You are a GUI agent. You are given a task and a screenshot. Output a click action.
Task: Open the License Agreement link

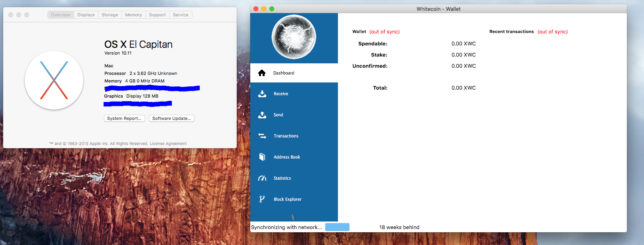pos(168,143)
